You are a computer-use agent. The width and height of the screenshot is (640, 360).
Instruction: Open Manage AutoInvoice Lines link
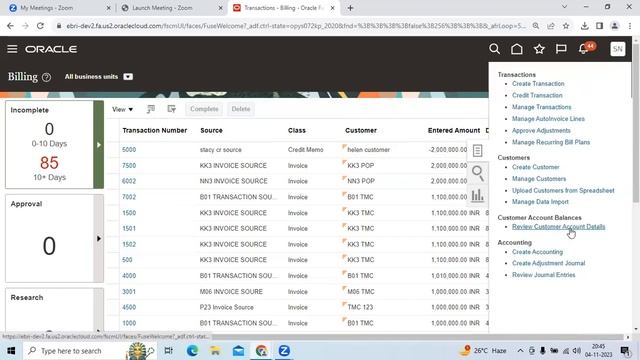(548, 119)
